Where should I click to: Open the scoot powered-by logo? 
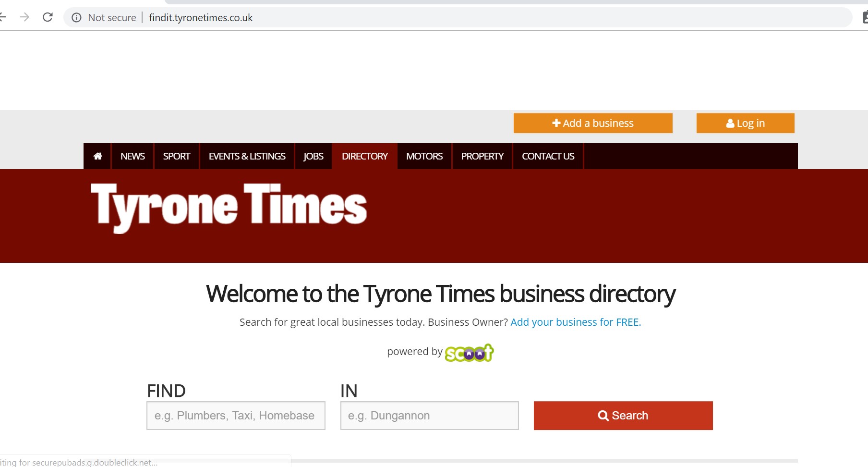click(469, 353)
